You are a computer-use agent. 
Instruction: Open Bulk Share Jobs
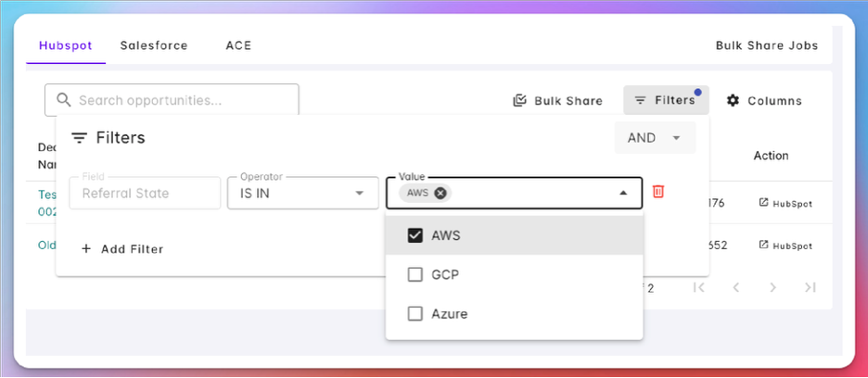(x=767, y=46)
